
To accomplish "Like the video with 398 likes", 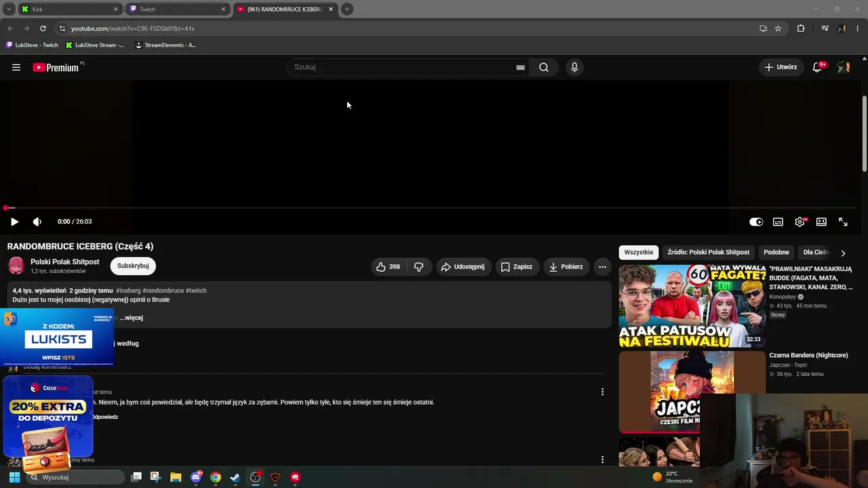I will coord(388,267).
